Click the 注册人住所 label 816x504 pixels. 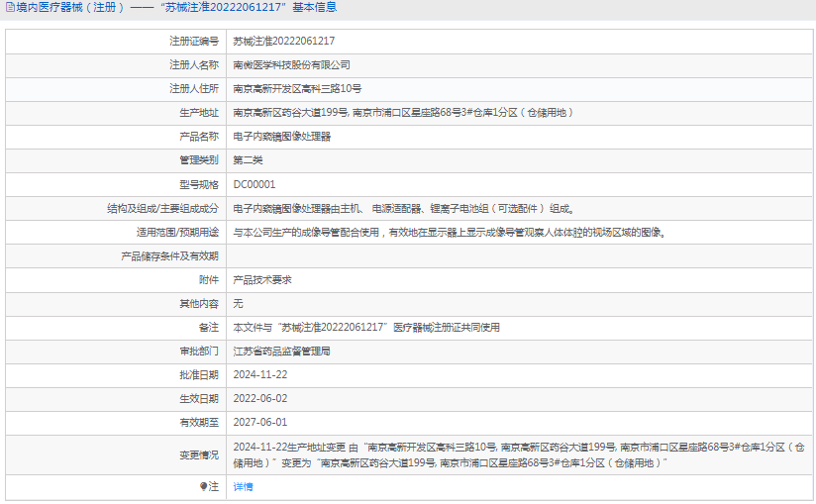(194, 89)
